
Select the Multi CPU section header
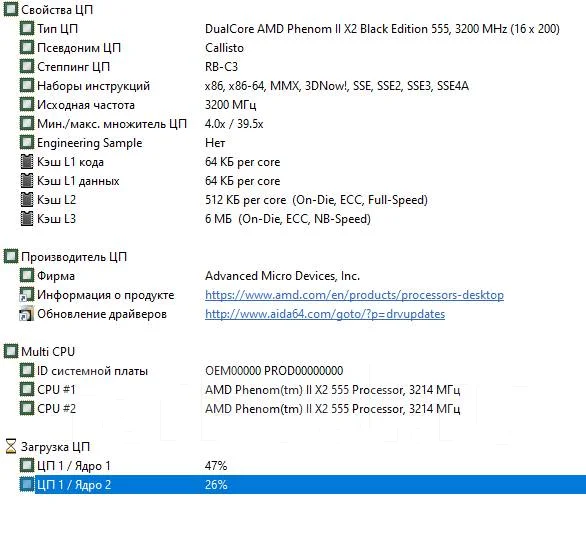coord(48,352)
